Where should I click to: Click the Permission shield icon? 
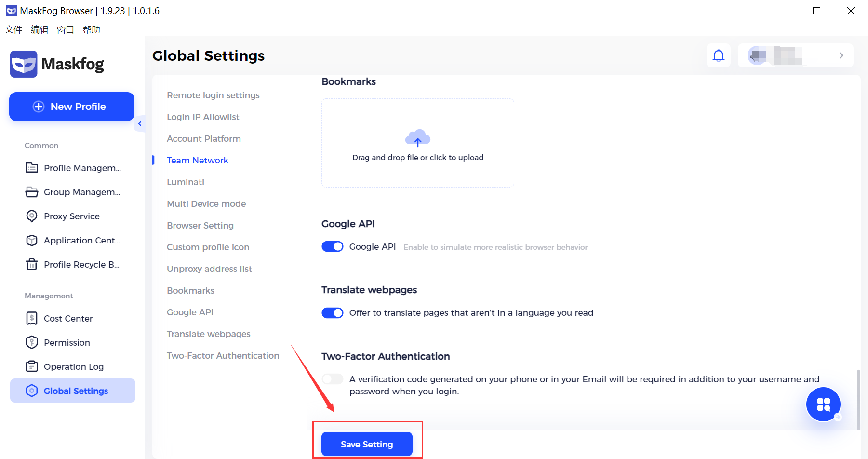pos(32,342)
